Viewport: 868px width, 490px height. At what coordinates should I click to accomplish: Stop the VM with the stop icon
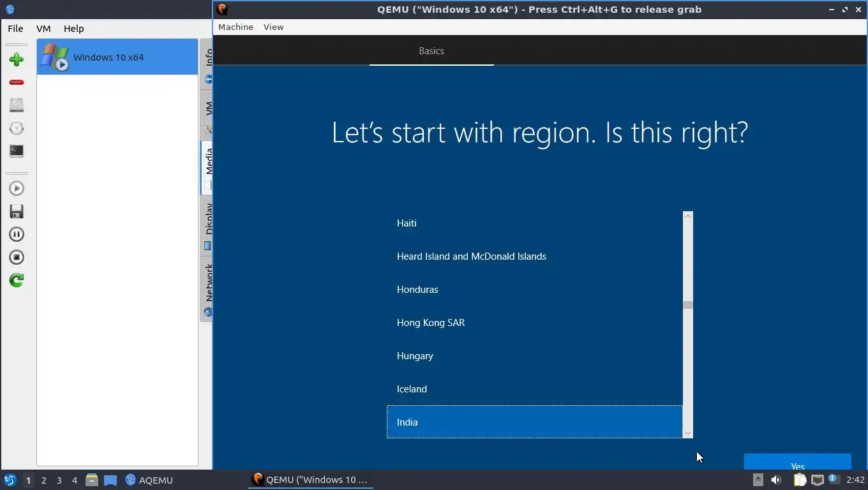pos(17,257)
